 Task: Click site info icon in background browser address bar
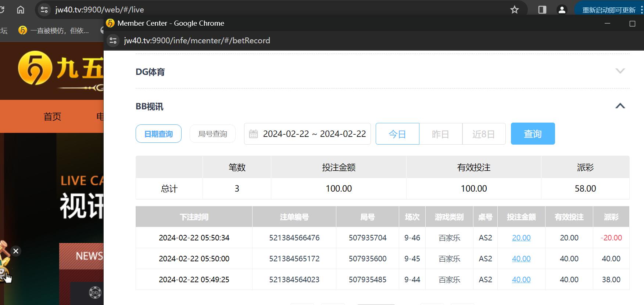coord(44,10)
